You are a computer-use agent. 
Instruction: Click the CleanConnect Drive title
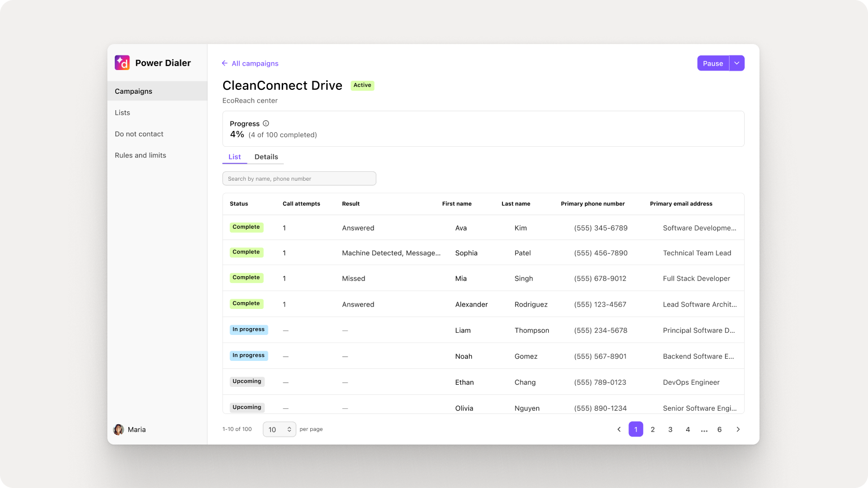point(283,85)
